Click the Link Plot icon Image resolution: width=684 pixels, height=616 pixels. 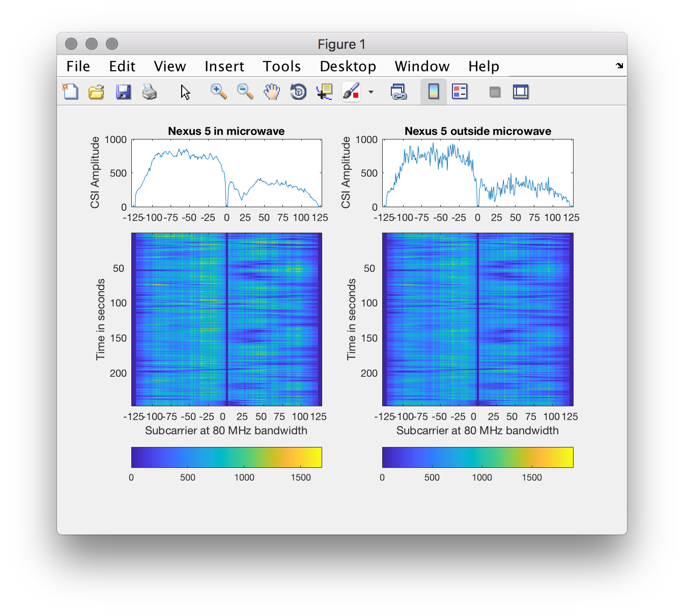coord(398,92)
